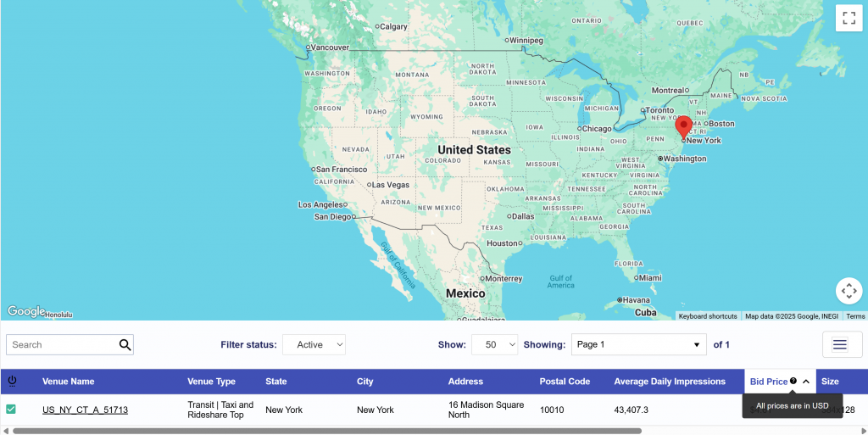Click the Los Angeles label on map
This screenshot has width=868, height=435.
(x=320, y=204)
